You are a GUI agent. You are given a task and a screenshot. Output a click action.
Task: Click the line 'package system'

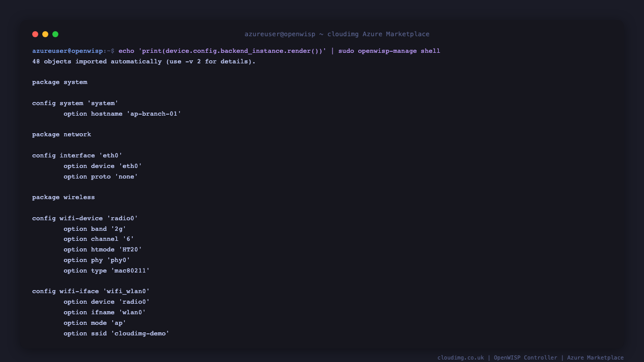[60, 82]
